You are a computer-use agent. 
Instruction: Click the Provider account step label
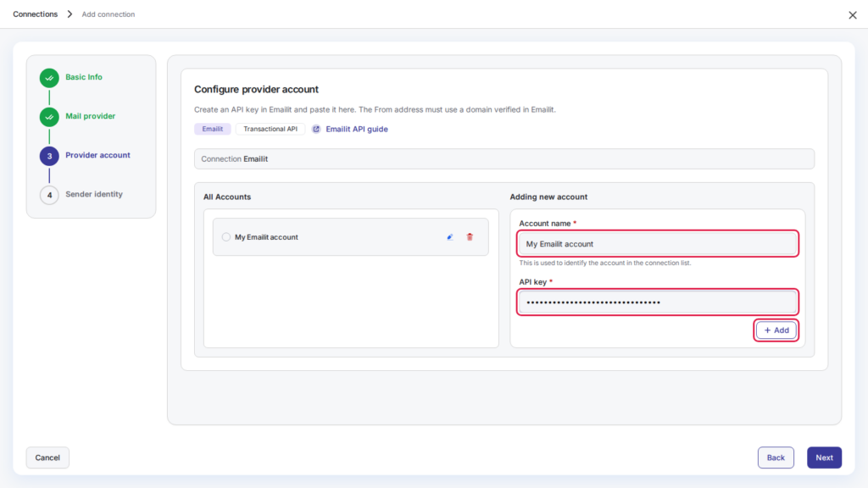pyautogui.click(x=98, y=155)
